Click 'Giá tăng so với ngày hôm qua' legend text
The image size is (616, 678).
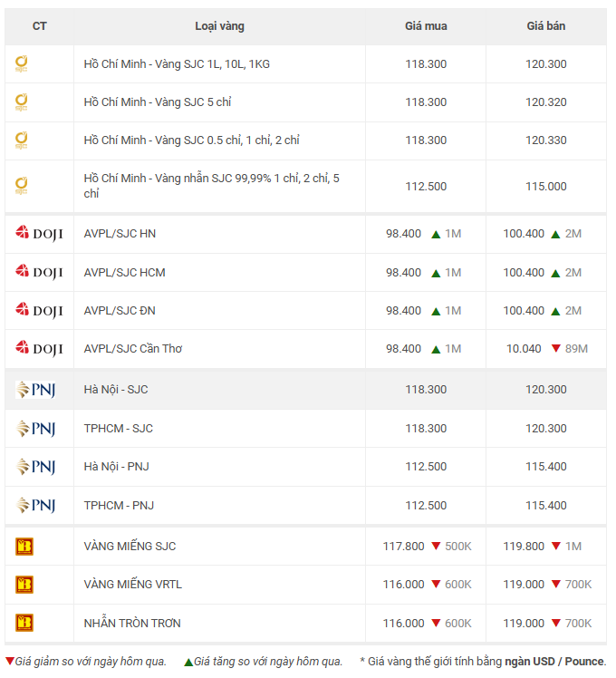click(x=268, y=662)
